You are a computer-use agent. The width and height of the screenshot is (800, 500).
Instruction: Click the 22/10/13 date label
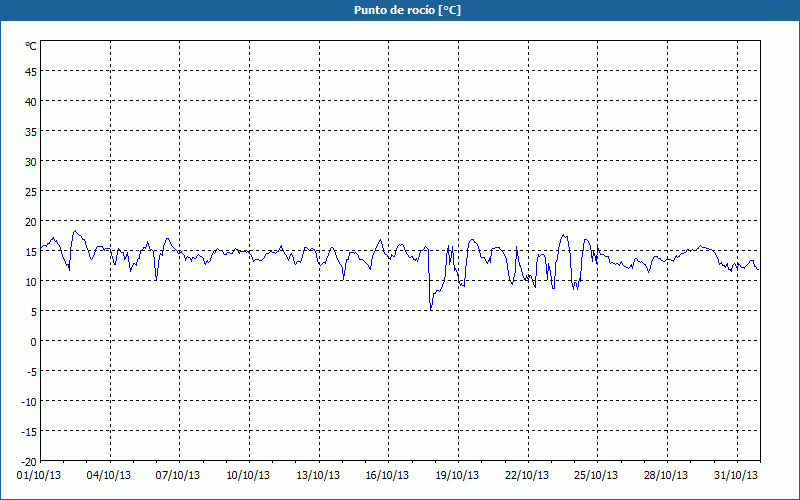527,476
